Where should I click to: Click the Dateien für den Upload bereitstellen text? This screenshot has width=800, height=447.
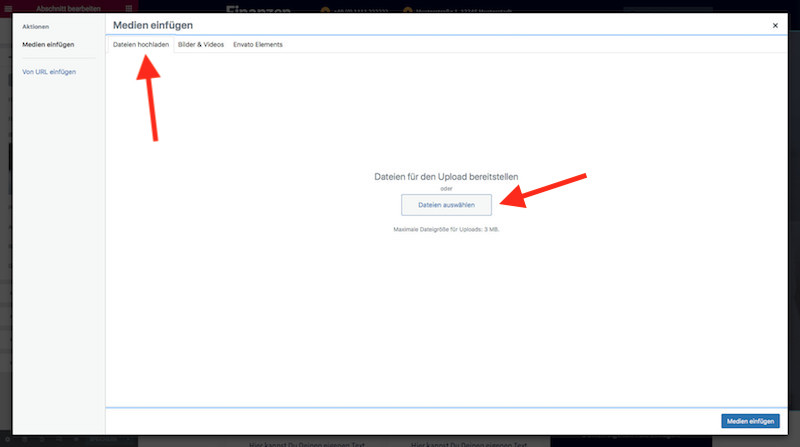pos(446,177)
